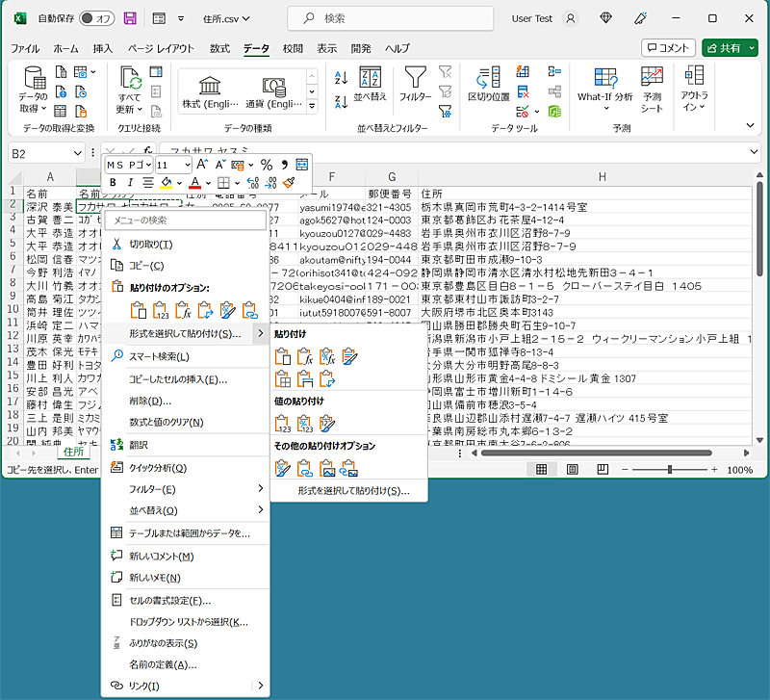Open the borders dropdown arrow in mini toolbar
This screenshot has height=700, width=770.
(x=237, y=183)
